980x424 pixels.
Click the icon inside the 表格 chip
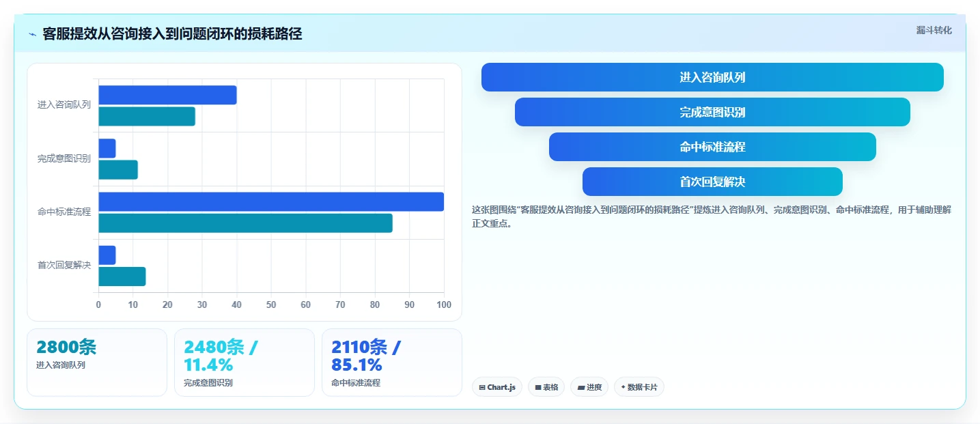(x=538, y=387)
